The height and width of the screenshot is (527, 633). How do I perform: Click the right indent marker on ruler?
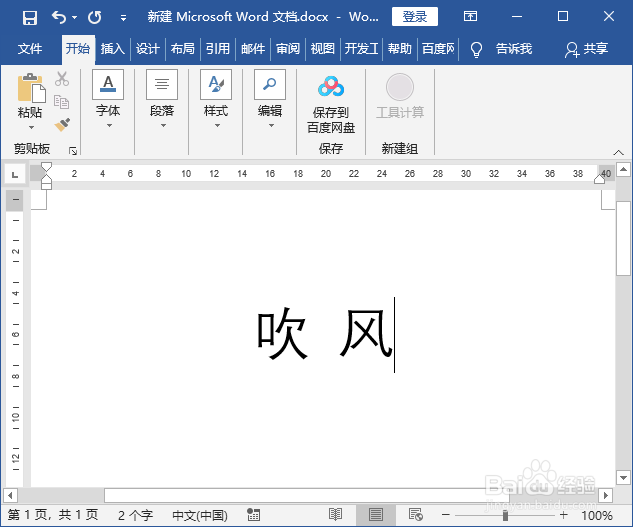[599, 179]
